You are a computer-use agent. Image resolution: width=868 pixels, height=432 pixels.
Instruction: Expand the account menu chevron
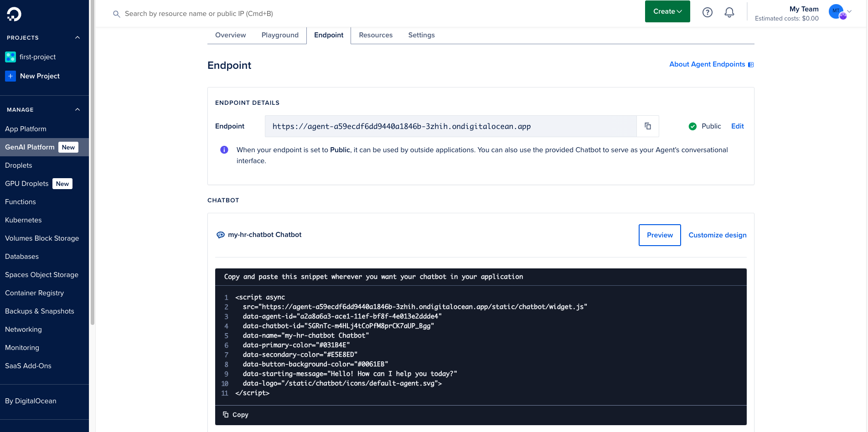pyautogui.click(x=849, y=11)
